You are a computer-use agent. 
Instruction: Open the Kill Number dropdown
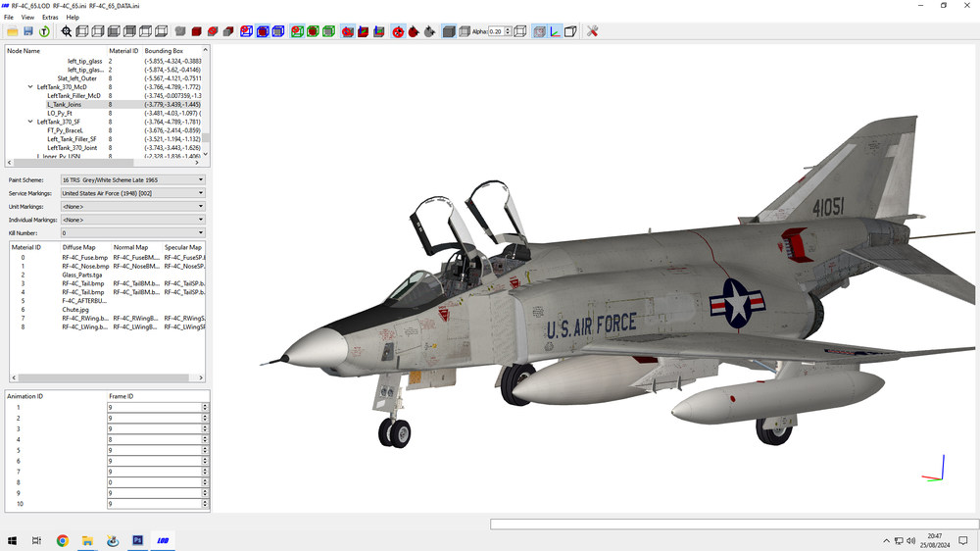pos(133,232)
